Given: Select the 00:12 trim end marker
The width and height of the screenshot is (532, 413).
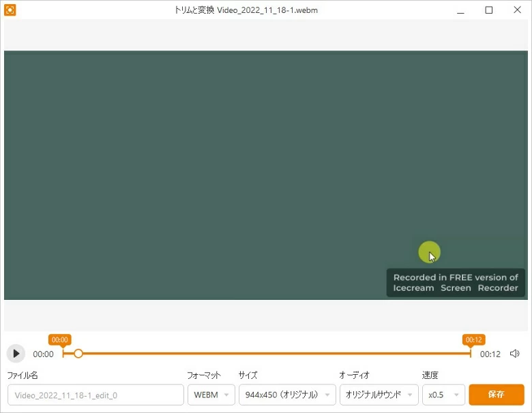Looking at the screenshot, I should click(473, 339).
